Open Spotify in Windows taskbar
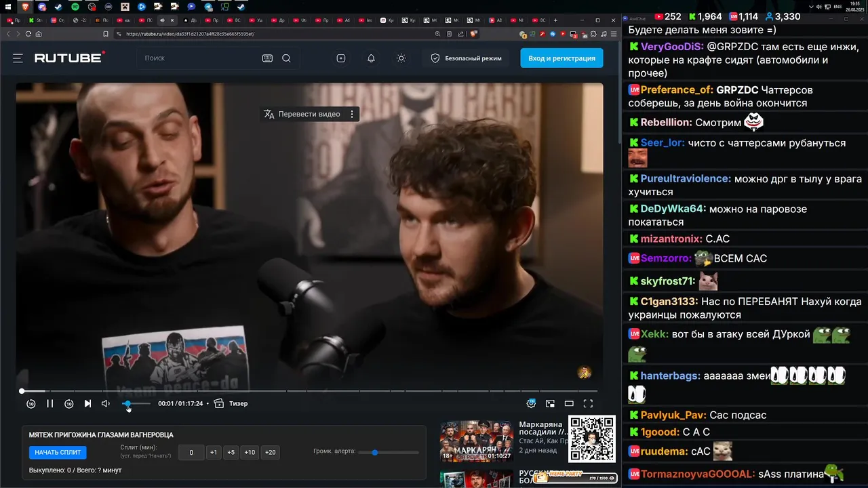 pos(75,7)
